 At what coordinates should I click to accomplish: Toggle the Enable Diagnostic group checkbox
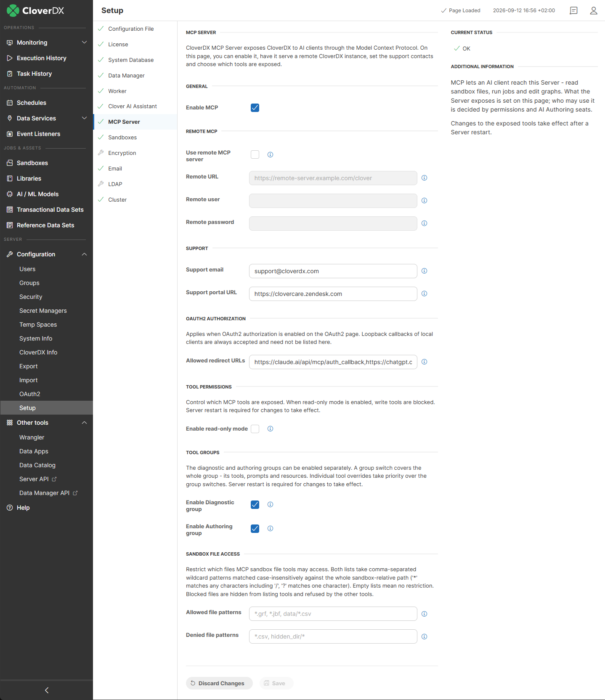pyautogui.click(x=255, y=505)
